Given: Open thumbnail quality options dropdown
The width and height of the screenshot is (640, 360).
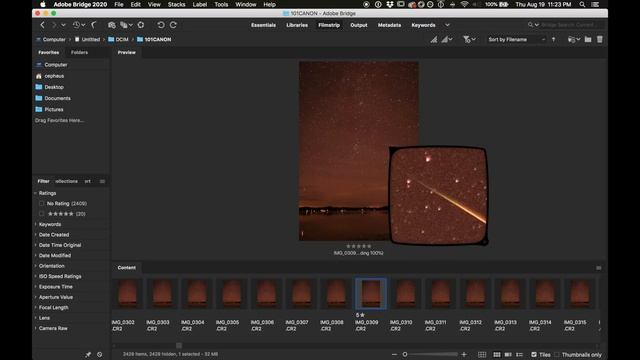Looking at the screenshot, I should (447, 40).
